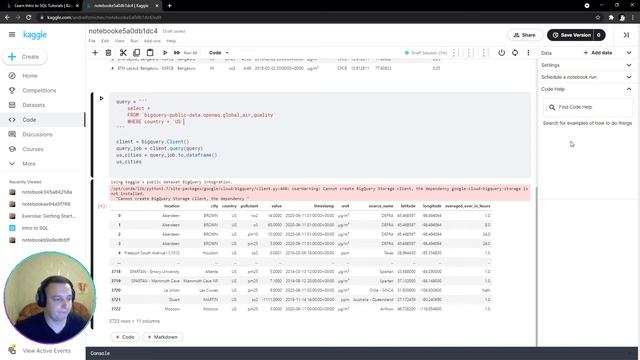Click View Active Events
This screenshot has width=640, height=360.
(x=46, y=351)
